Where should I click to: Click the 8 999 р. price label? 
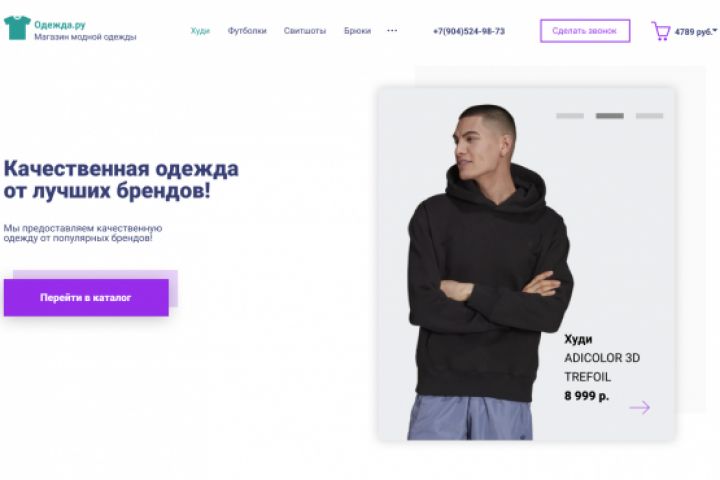pos(586,396)
